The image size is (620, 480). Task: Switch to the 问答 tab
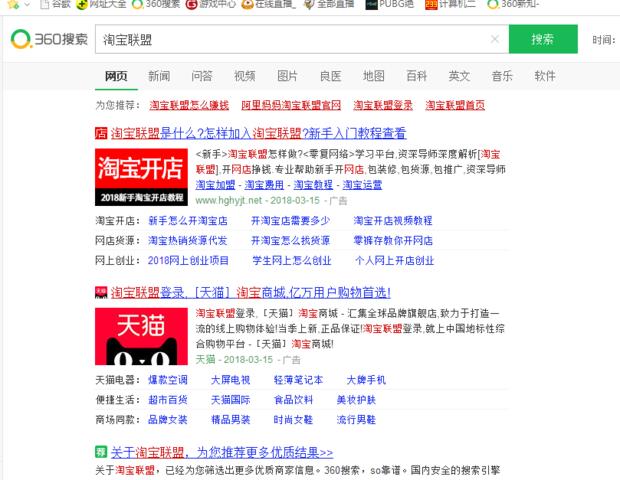[202, 76]
